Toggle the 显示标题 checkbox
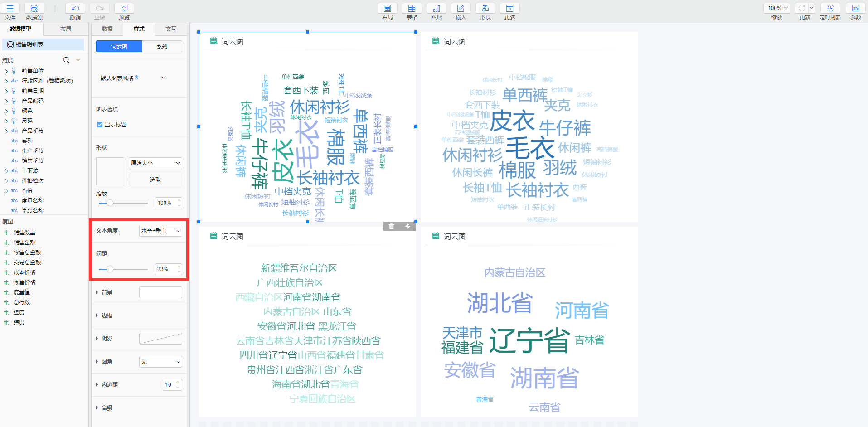 (x=100, y=125)
